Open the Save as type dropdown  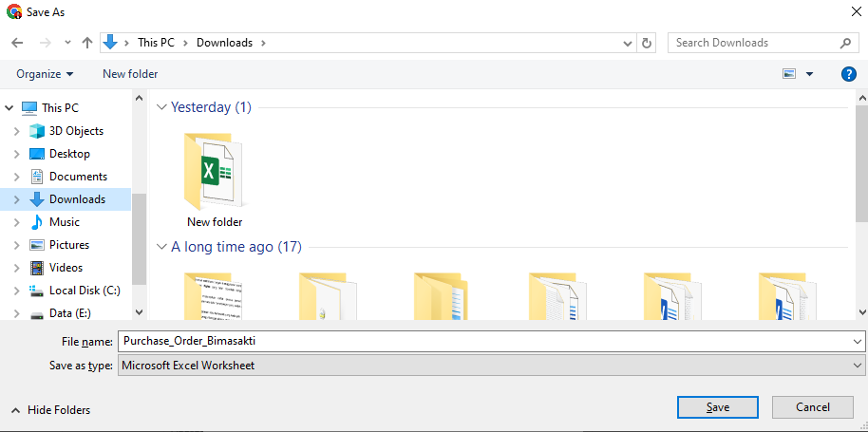(x=491, y=366)
